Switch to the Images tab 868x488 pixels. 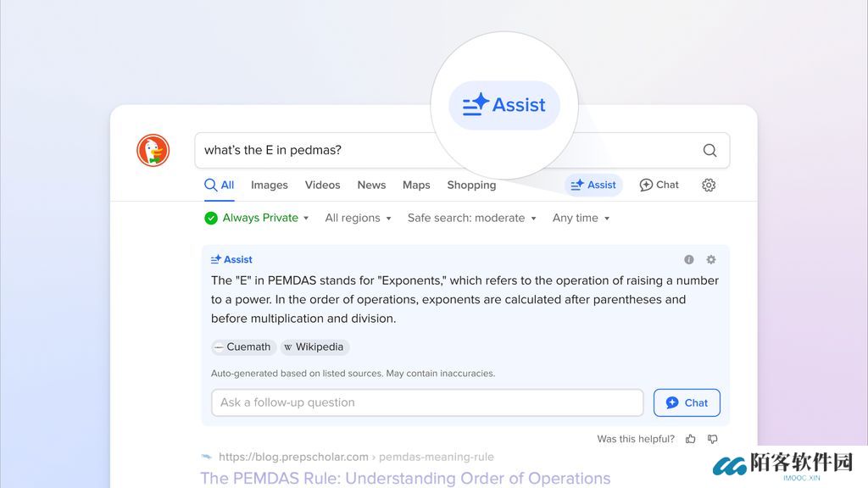click(x=270, y=185)
